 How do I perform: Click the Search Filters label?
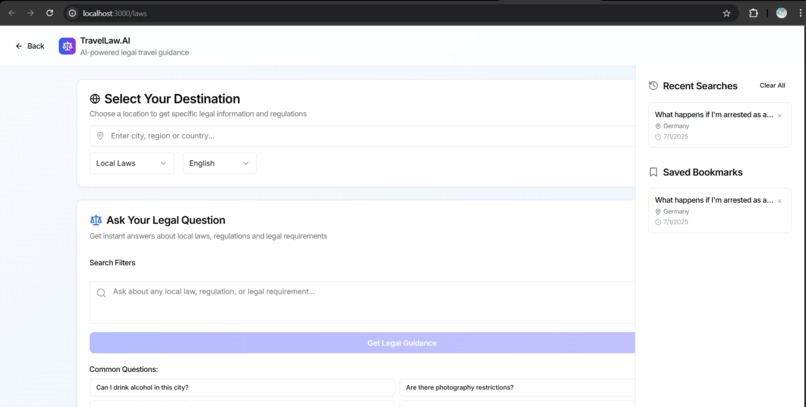(x=112, y=263)
